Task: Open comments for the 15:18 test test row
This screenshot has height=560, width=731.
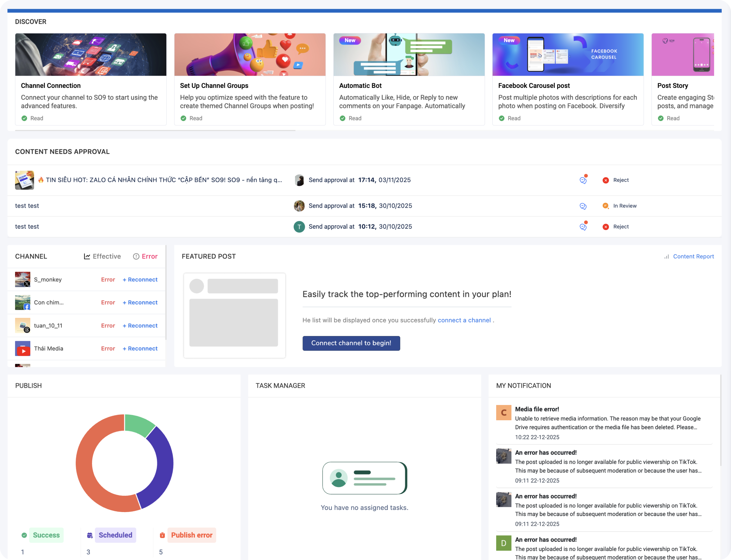Action: 583,206
